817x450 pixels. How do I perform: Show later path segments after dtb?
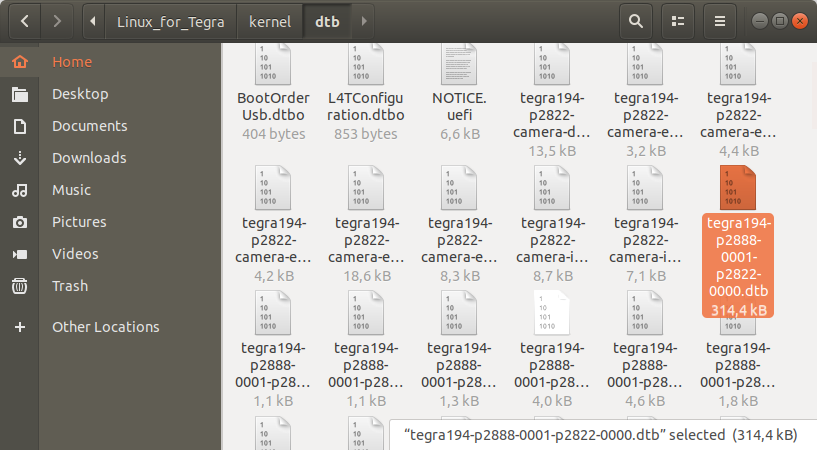[x=364, y=21]
